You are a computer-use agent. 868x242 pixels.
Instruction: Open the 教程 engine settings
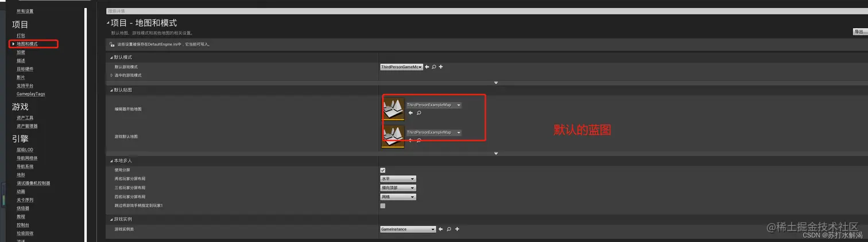[x=21, y=217]
